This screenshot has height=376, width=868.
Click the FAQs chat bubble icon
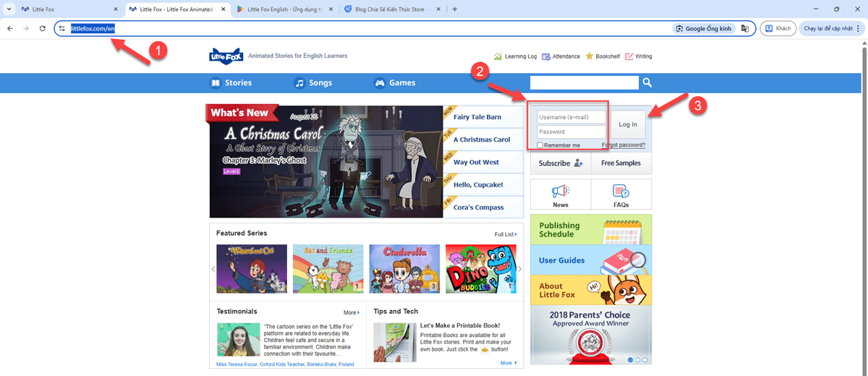coord(621,192)
